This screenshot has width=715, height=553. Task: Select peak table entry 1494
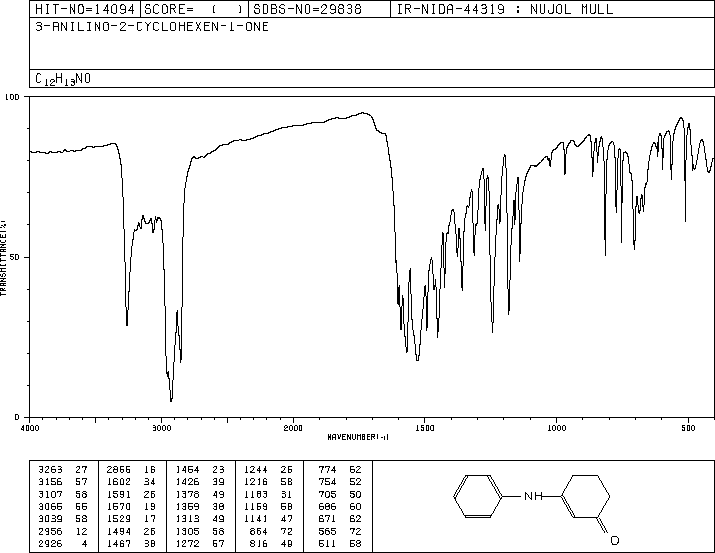tap(119, 531)
